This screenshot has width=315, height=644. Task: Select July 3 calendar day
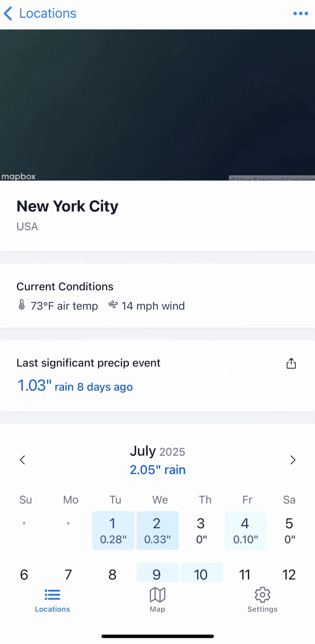pyautogui.click(x=201, y=530)
